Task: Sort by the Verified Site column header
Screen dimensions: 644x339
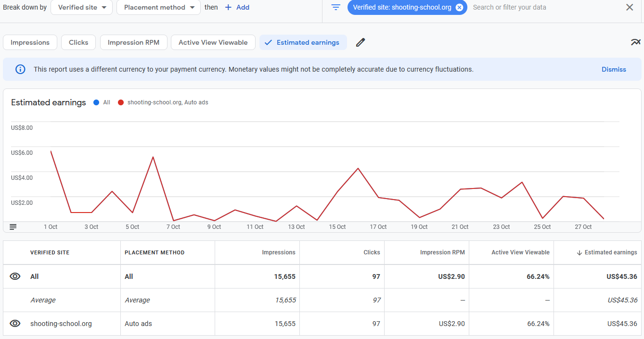Action: coord(50,252)
